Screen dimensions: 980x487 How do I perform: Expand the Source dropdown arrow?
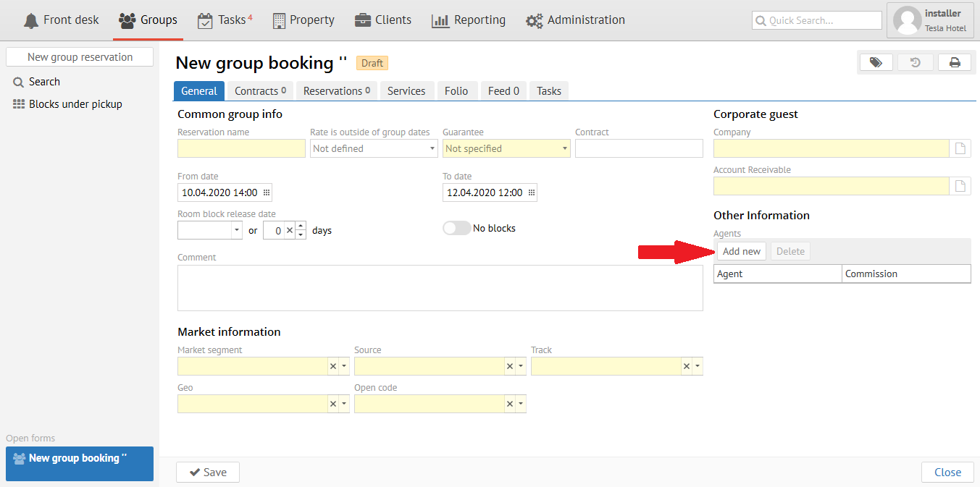pos(521,366)
